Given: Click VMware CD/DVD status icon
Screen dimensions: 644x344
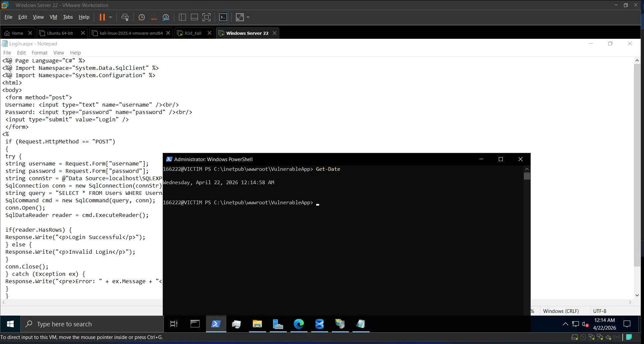Looking at the screenshot, I should tap(583, 337).
